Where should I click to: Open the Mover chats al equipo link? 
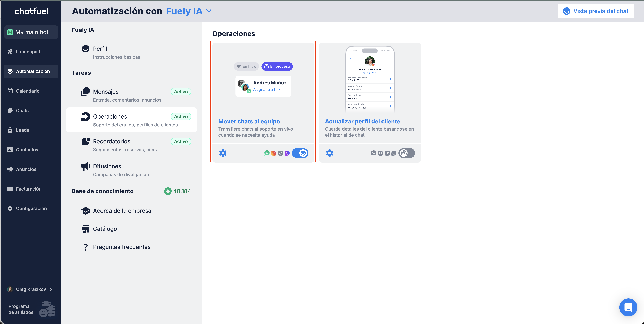(249, 122)
